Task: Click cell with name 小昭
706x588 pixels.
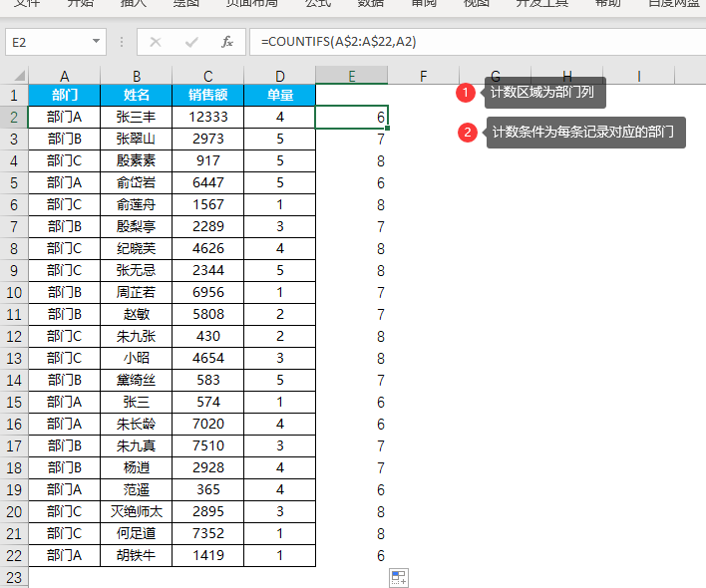Action: tap(136, 358)
